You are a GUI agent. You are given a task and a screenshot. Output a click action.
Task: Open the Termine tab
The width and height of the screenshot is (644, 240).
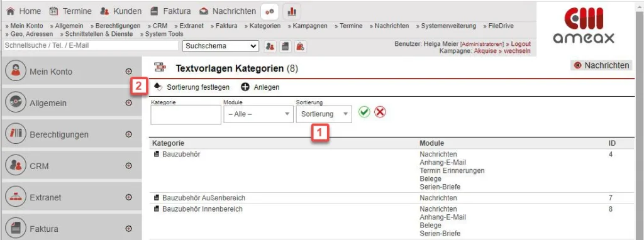point(70,11)
